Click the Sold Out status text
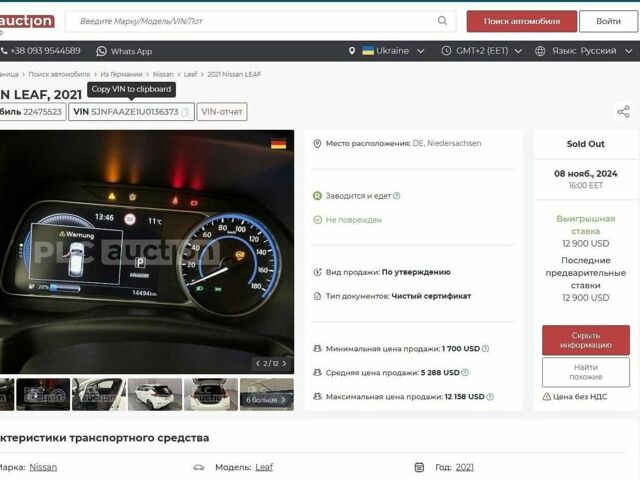This screenshot has height=480, width=640. [x=586, y=144]
